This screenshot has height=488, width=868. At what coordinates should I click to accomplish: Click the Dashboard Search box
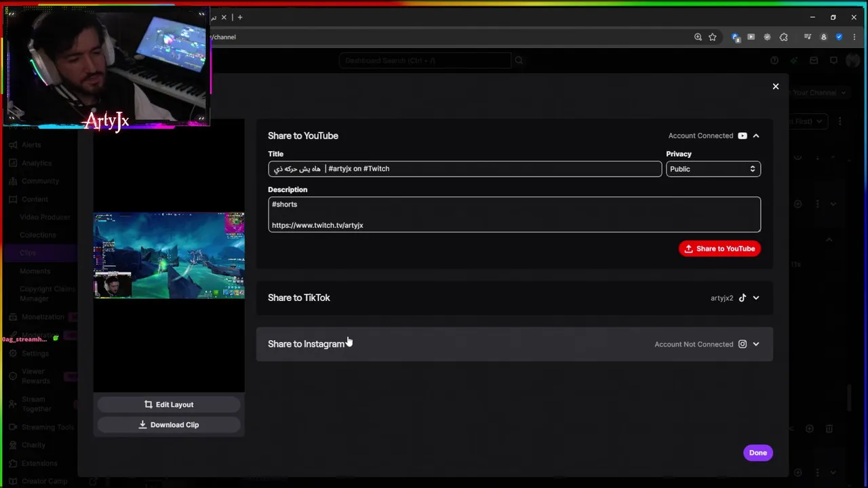pyautogui.click(x=425, y=60)
